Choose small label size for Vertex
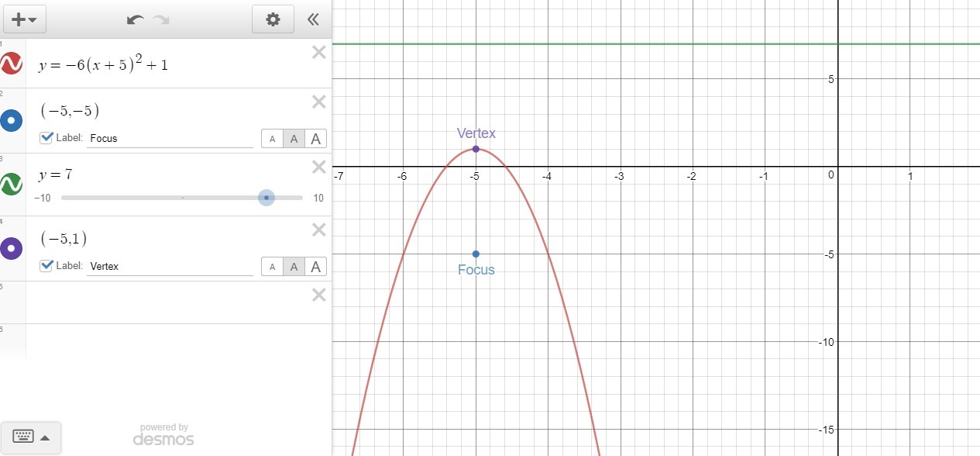980x456 pixels. click(x=271, y=267)
